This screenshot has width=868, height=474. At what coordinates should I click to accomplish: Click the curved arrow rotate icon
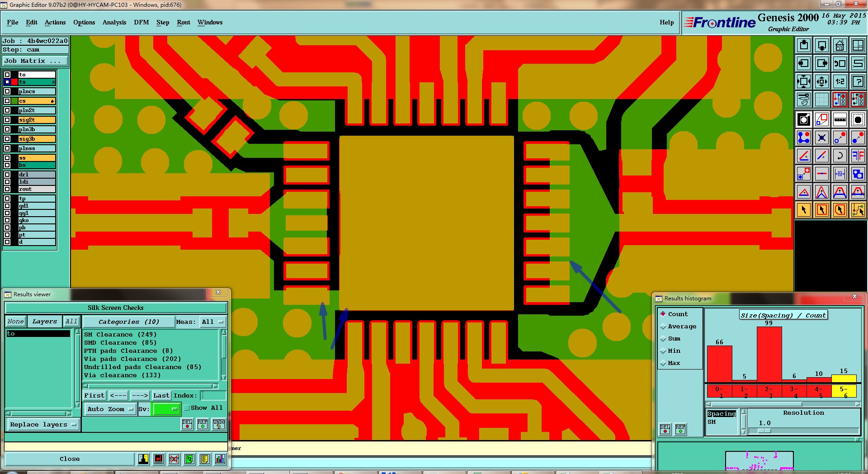(840, 156)
